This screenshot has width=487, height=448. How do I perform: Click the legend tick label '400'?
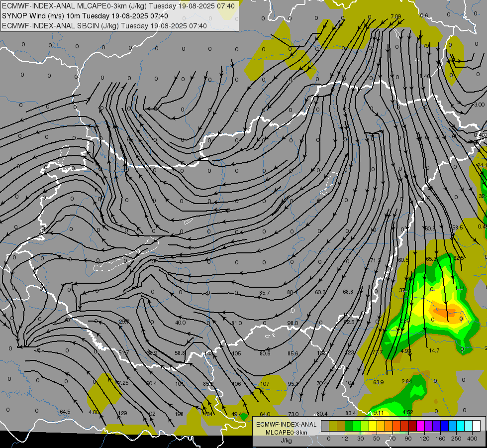point(472,439)
